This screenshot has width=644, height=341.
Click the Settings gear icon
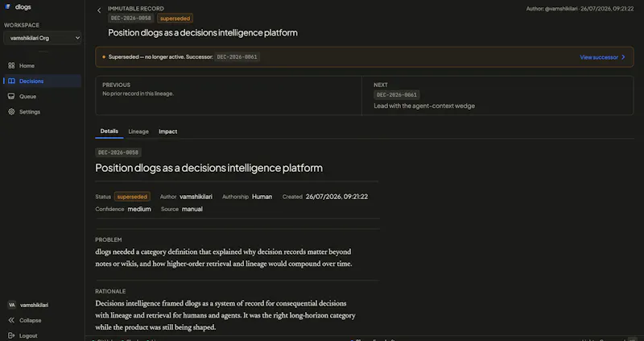pyautogui.click(x=11, y=111)
